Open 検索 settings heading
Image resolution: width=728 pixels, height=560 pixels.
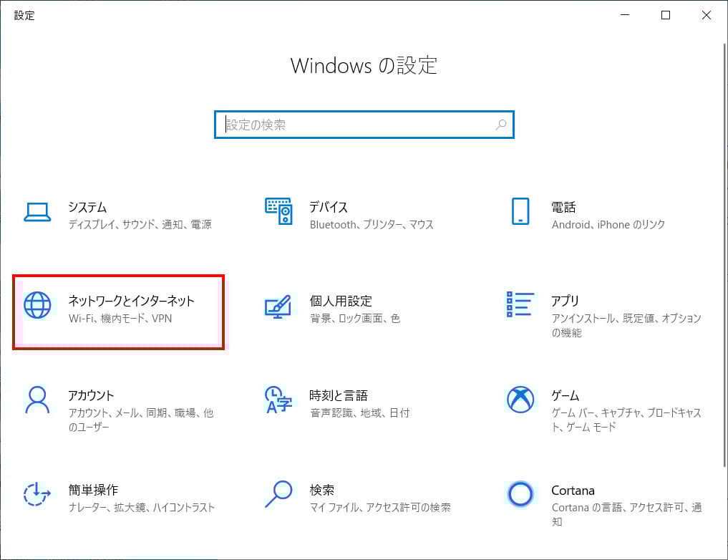click(x=321, y=490)
